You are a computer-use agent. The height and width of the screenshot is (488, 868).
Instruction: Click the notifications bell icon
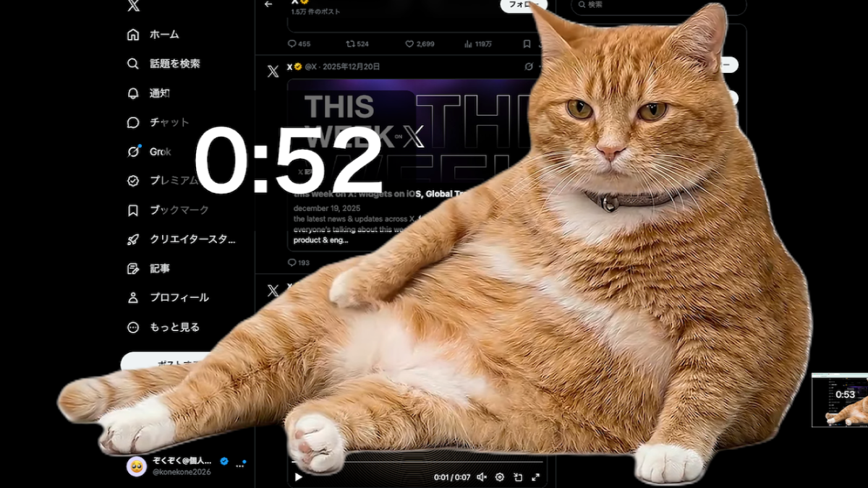click(x=133, y=93)
